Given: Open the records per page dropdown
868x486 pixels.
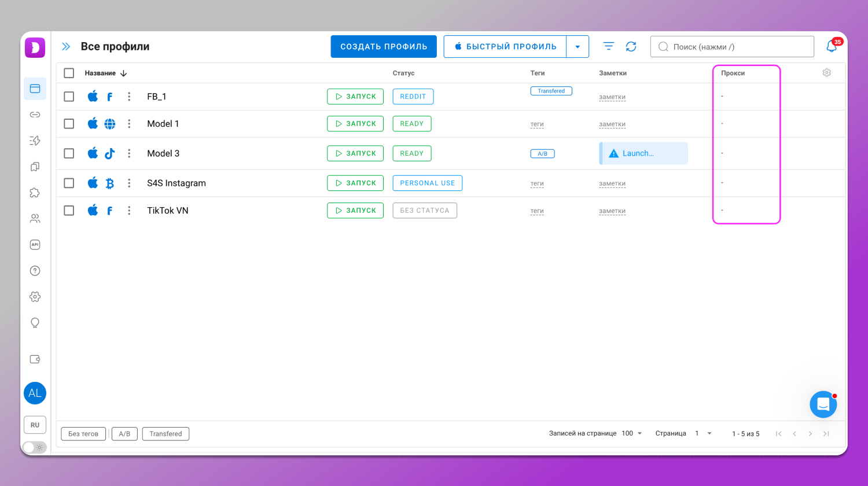Looking at the screenshot, I should coord(632,433).
